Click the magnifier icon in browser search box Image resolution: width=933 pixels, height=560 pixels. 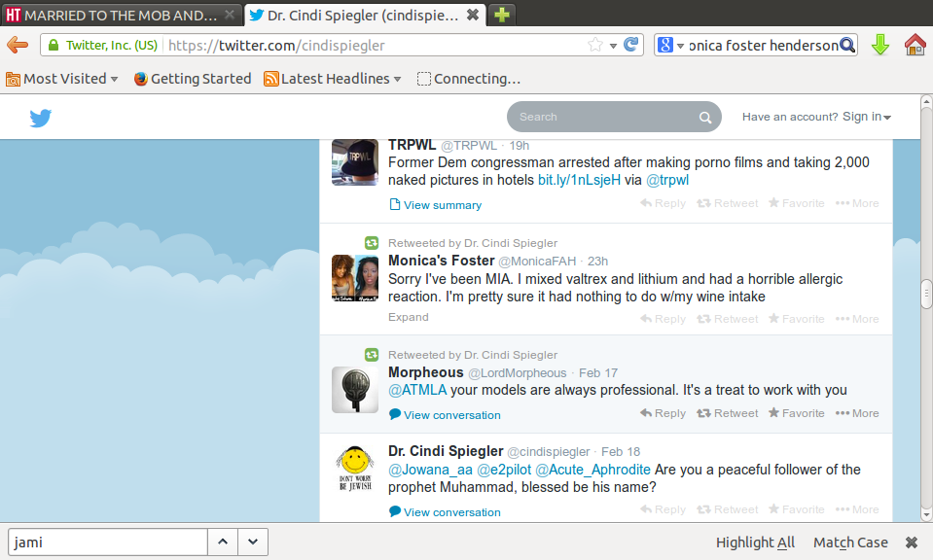pyautogui.click(x=847, y=45)
